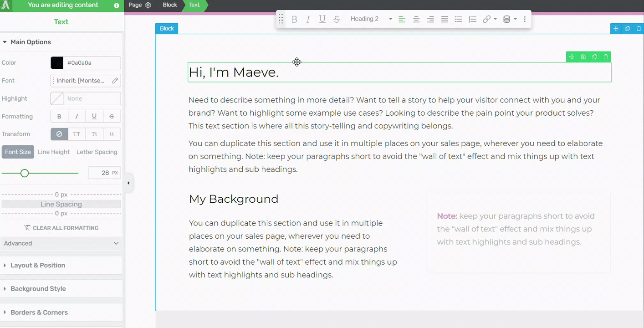
Task: Click the green text element move icon
Action: [572, 57]
